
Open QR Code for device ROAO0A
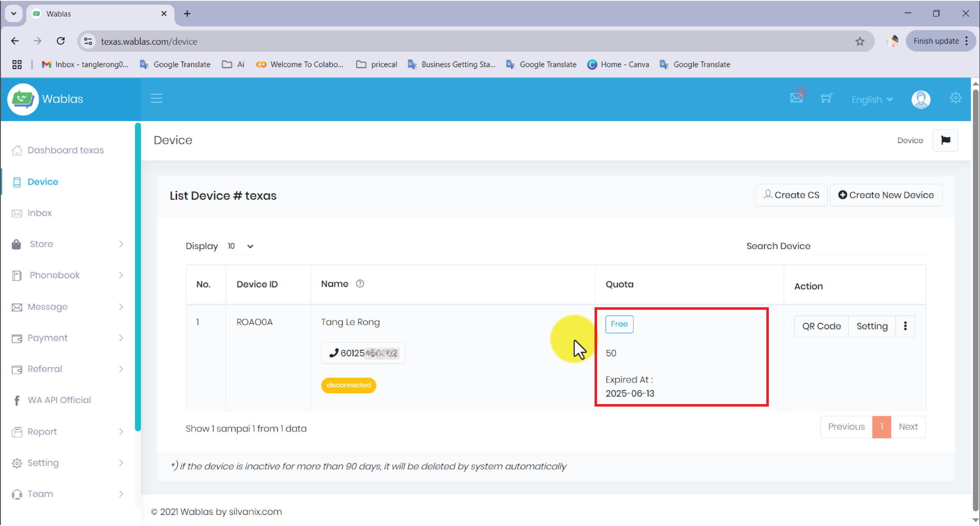tap(822, 326)
